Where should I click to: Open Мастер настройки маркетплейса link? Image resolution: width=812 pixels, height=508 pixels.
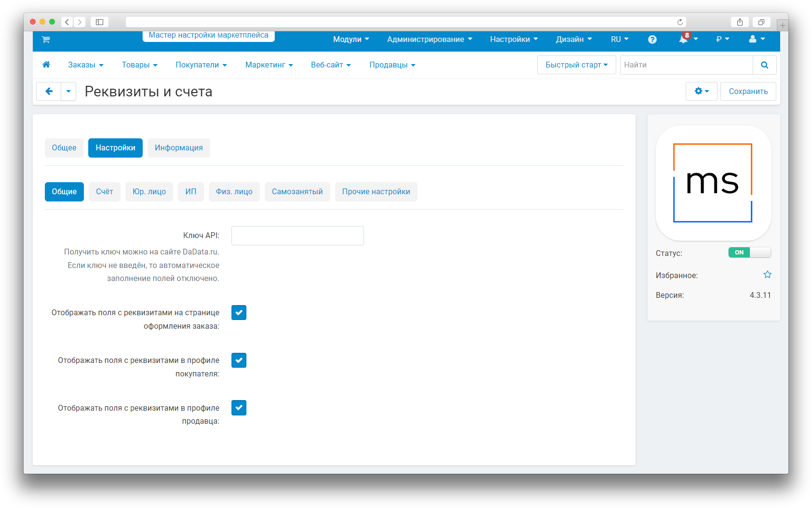208,36
